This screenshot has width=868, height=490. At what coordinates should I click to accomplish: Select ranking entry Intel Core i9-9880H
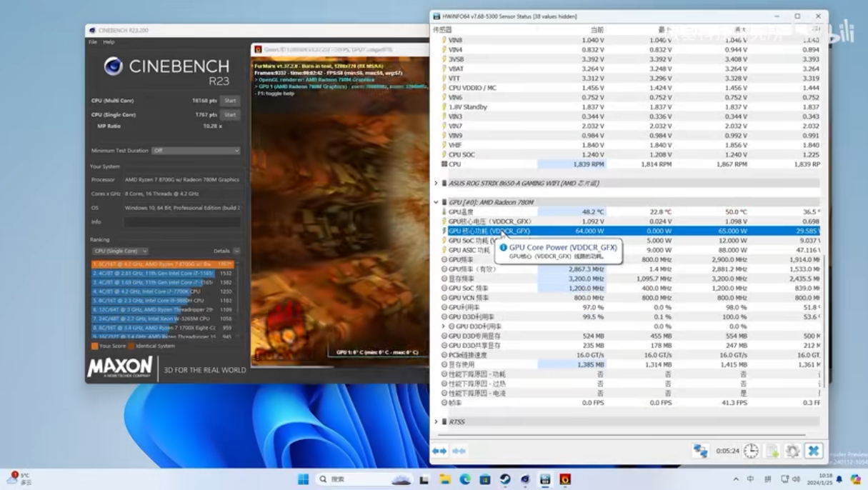pos(163,301)
